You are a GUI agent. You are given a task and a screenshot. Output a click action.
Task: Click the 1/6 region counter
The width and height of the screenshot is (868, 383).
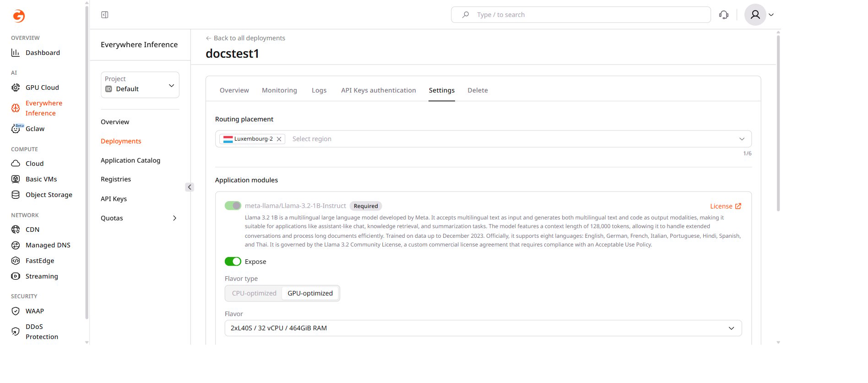pos(747,153)
